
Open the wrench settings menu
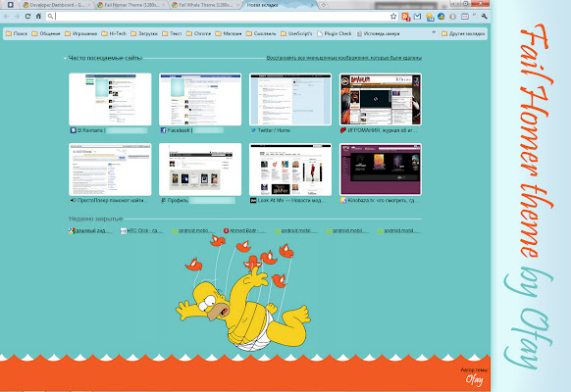click(x=484, y=16)
